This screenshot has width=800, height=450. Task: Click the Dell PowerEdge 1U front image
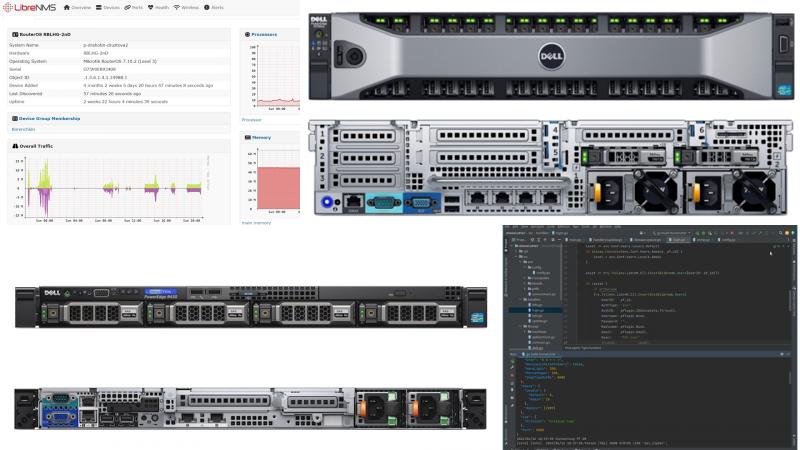pyautogui.click(x=251, y=306)
